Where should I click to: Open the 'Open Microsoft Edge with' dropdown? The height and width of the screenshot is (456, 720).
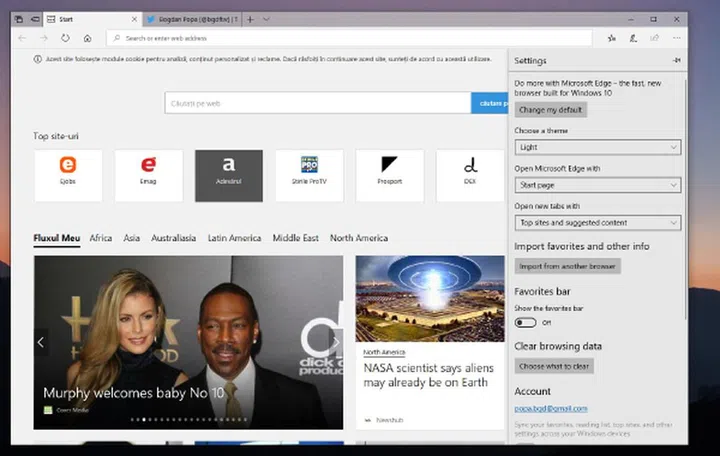coord(597,185)
